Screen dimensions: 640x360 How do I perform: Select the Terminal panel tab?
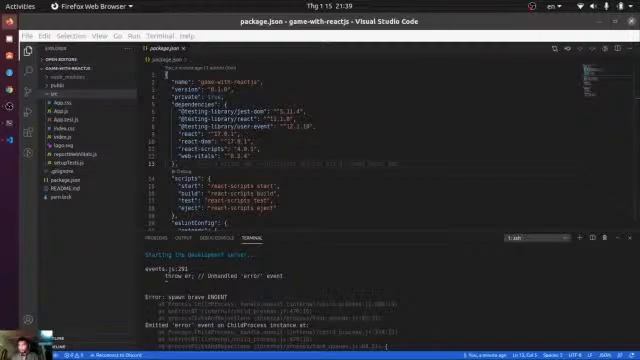(x=252, y=238)
